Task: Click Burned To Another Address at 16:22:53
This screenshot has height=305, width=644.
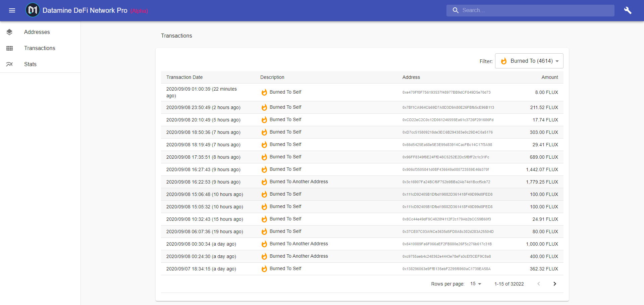Action: 299,182
